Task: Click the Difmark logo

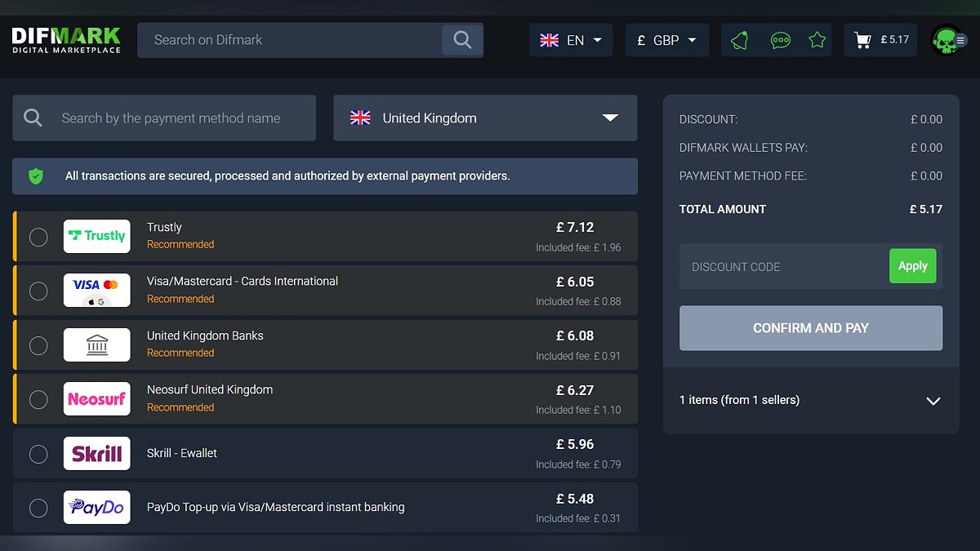Action: point(66,40)
